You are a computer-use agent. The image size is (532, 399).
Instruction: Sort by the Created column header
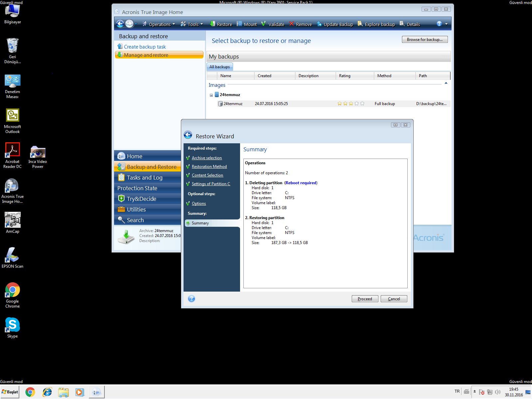pos(275,76)
